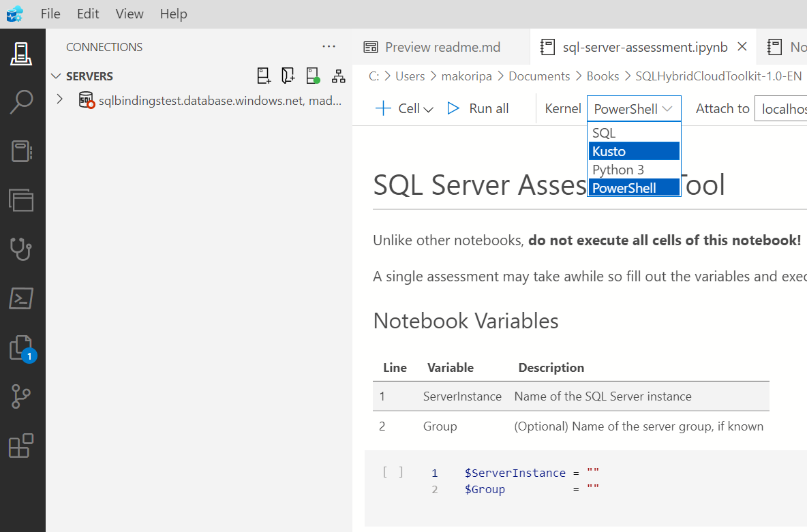
Task: Click Run all to execute notebook
Action: pos(479,108)
